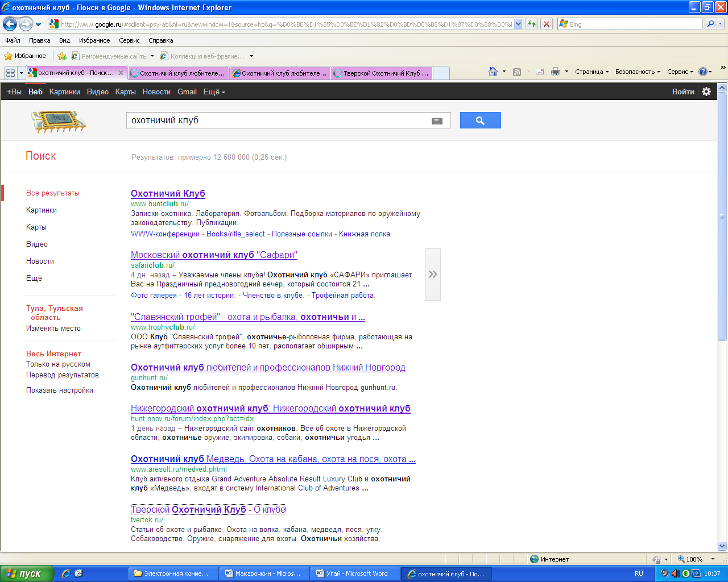This screenshot has height=582, width=728.
Task: Click the RSS feeds icon
Action: 517,72
